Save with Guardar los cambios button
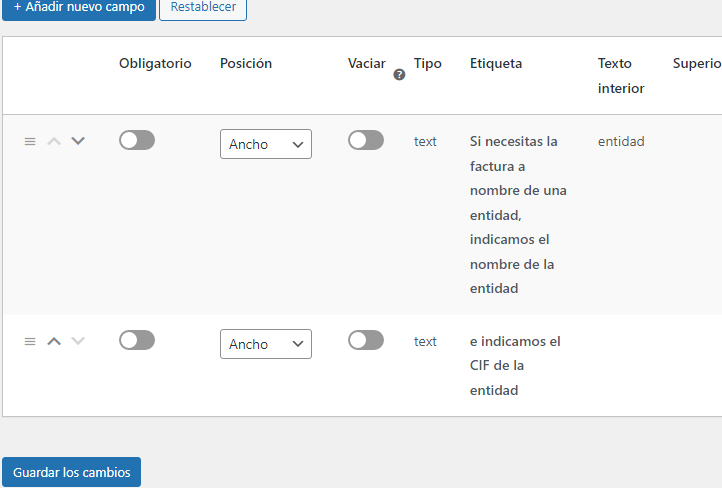 click(x=71, y=472)
